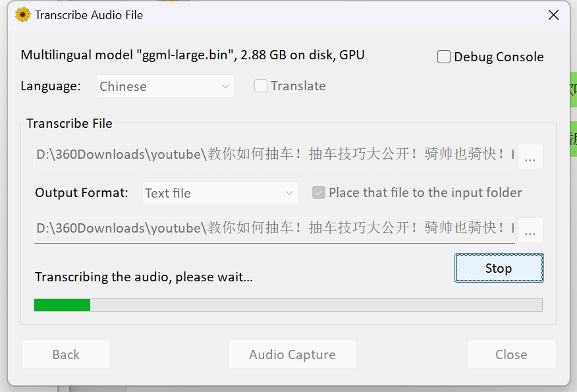This screenshot has width=577, height=392.
Task: Uncheck Place that file to input folder
Action: 319,192
